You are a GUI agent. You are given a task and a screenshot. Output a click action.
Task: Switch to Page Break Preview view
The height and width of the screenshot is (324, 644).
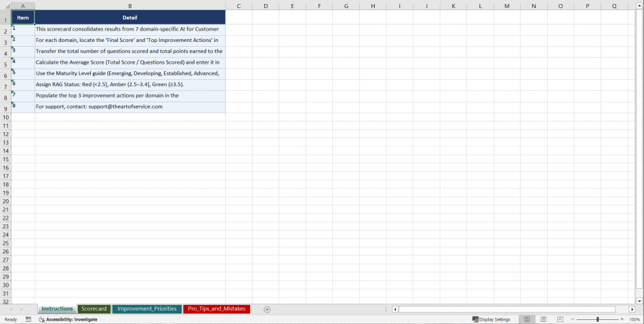pyautogui.click(x=560, y=319)
